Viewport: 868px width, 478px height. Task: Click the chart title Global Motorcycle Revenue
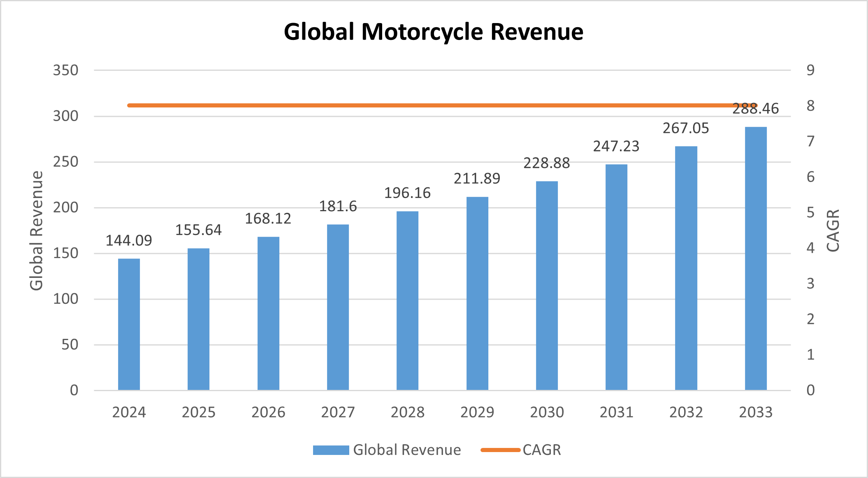[433, 32]
